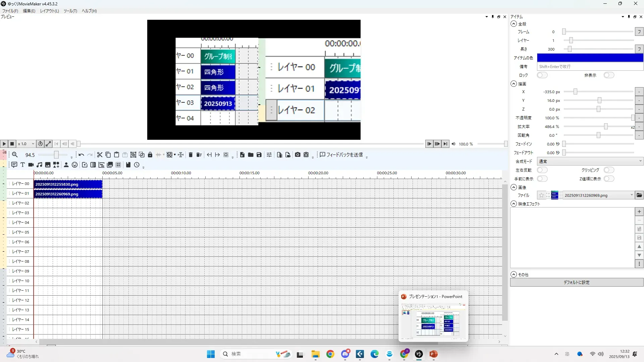644x362 pixels.
Task: Add a text item with T icon
Action: [x=22, y=165]
